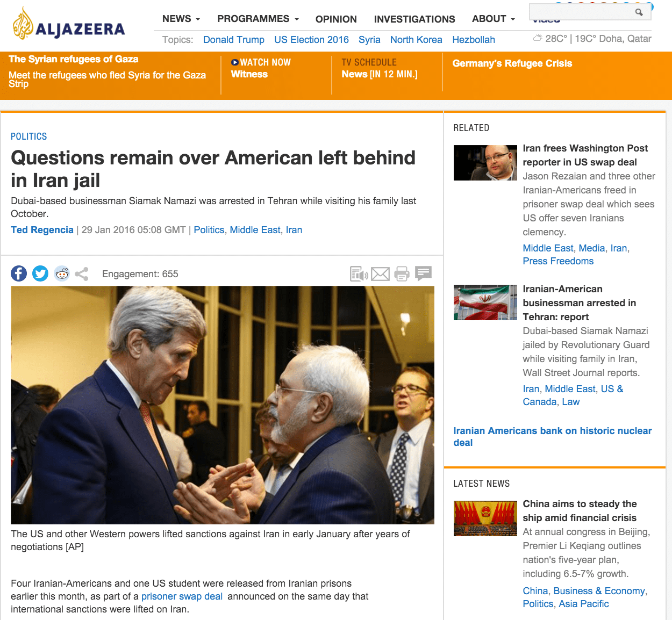The width and height of the screenshot is (672, 620).
Task: Open Jason Rezaian related story thumbnail
Action: pos(485,163)
